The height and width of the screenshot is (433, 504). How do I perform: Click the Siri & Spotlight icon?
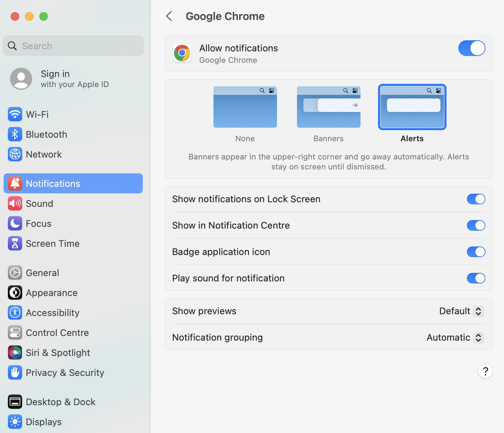coord(15,352)
